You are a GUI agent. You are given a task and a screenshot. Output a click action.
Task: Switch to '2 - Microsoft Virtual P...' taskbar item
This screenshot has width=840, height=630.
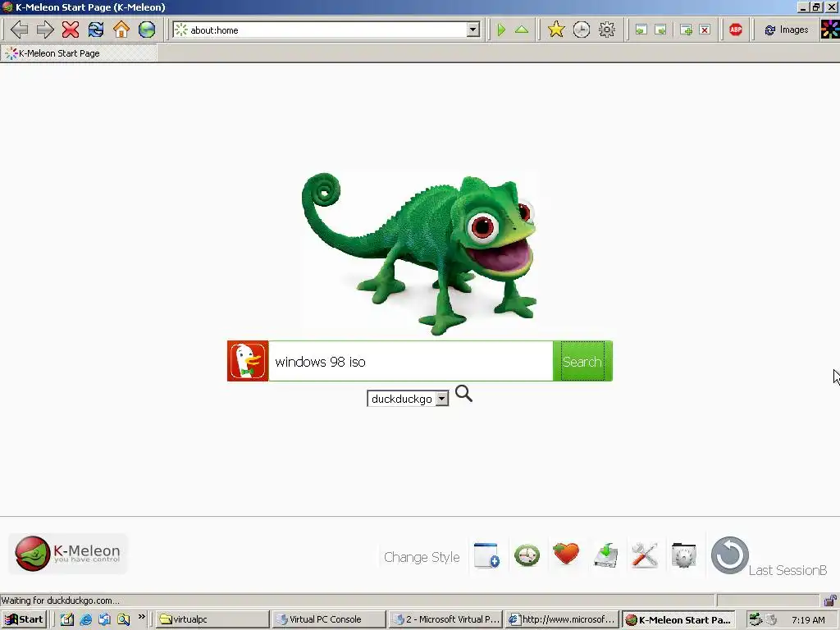point(445,619)
